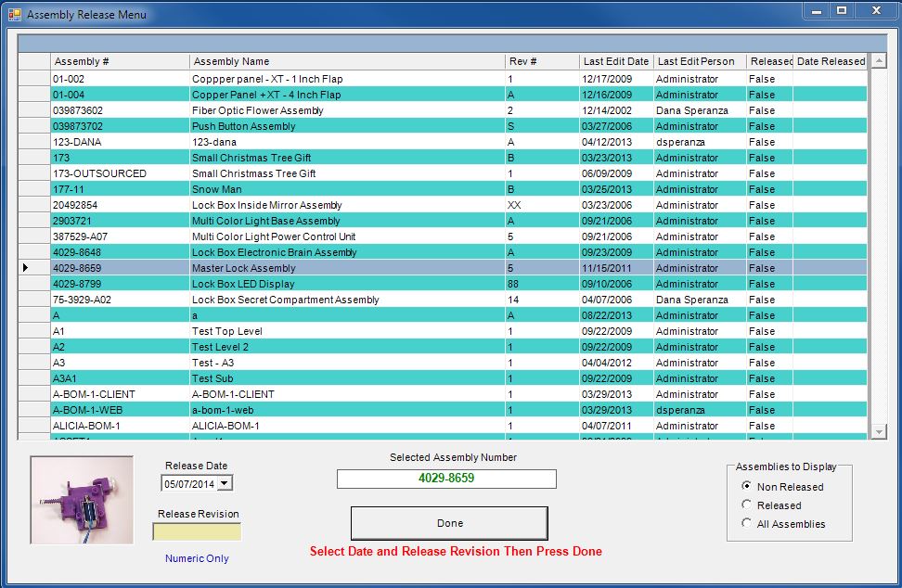The image size is (902, 588).
Task: Open the Release Date dropdown calendar
Action: click(225, 483)
